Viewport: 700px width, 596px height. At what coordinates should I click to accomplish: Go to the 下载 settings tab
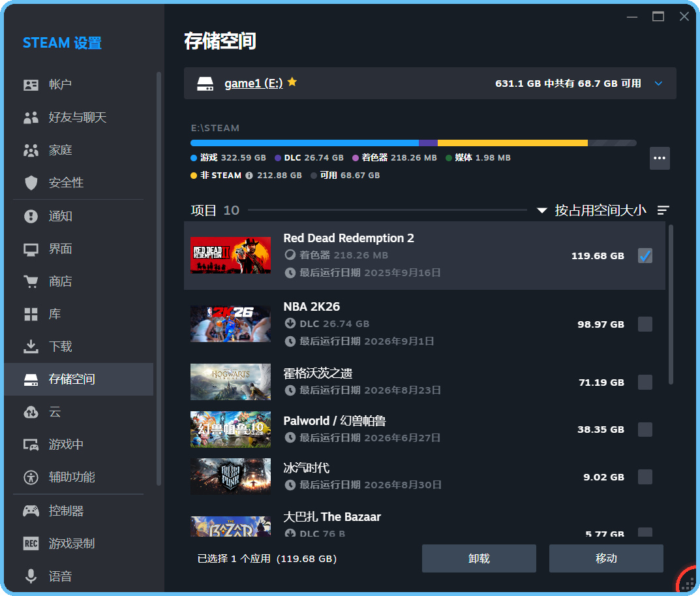78,347
